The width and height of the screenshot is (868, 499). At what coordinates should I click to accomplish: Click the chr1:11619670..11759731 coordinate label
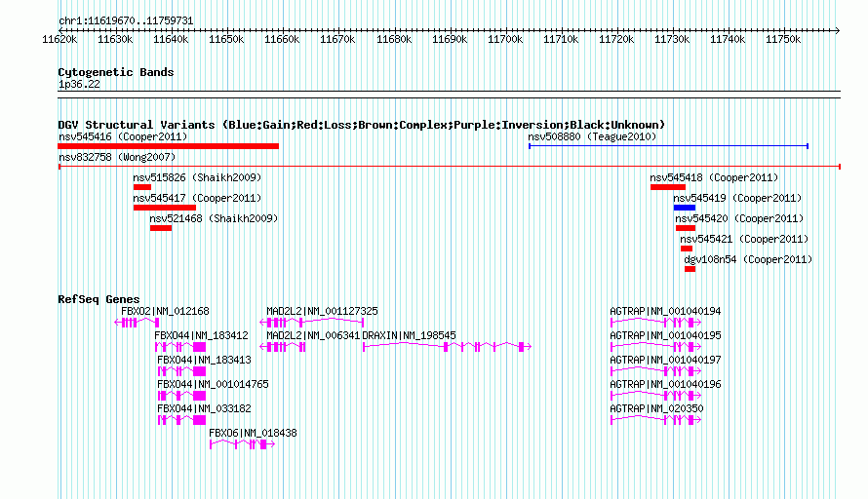point(126,21)
